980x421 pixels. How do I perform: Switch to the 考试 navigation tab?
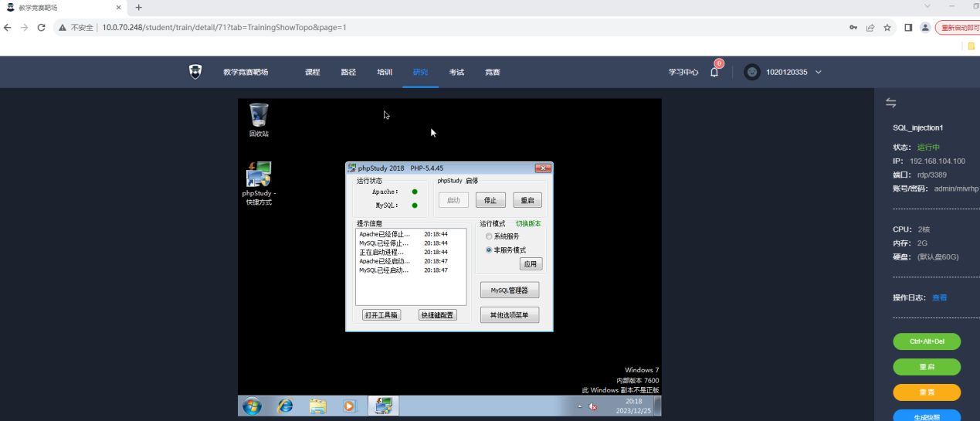pyautogui.click(x=456, y=72)
